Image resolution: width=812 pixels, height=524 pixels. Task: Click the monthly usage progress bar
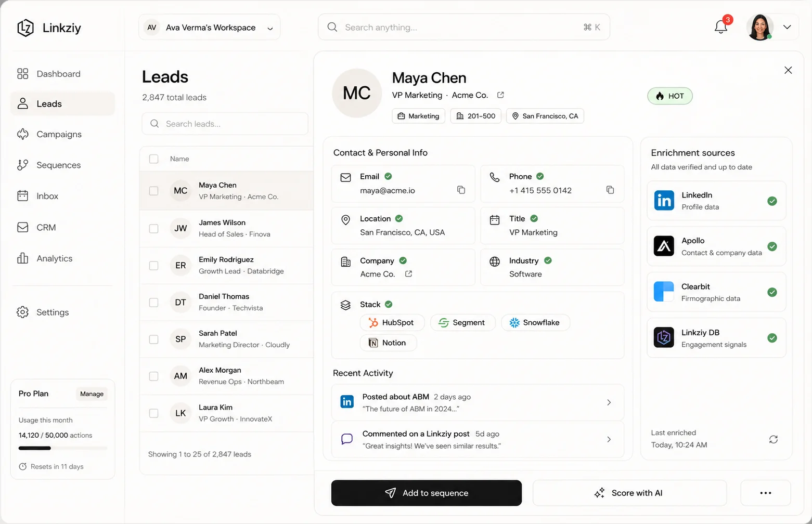pyautogui.click(x=63, y=448)
